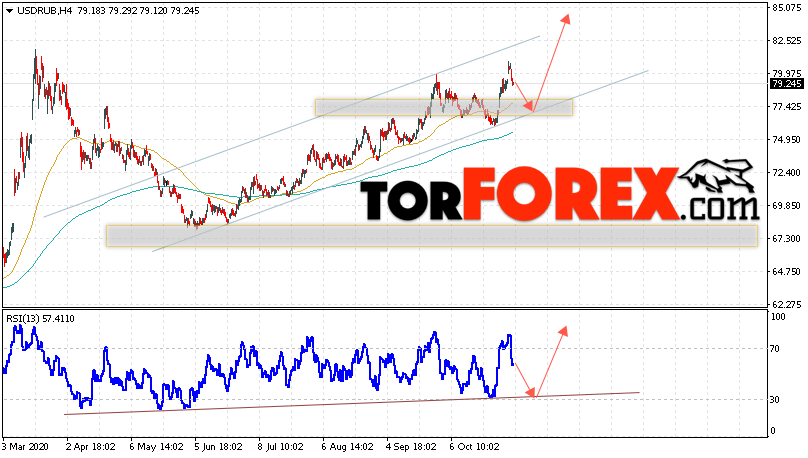Click the 62.275 price axis label
808x458 pixels.
click(x=787, y=304)
